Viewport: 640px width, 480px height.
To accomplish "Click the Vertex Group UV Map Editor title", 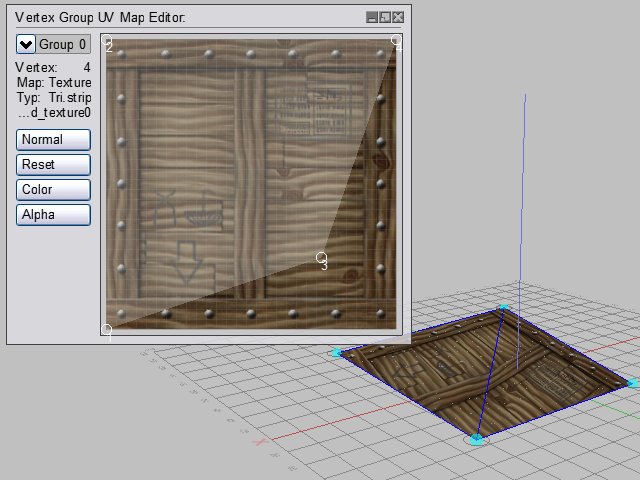I will (100, 17).
